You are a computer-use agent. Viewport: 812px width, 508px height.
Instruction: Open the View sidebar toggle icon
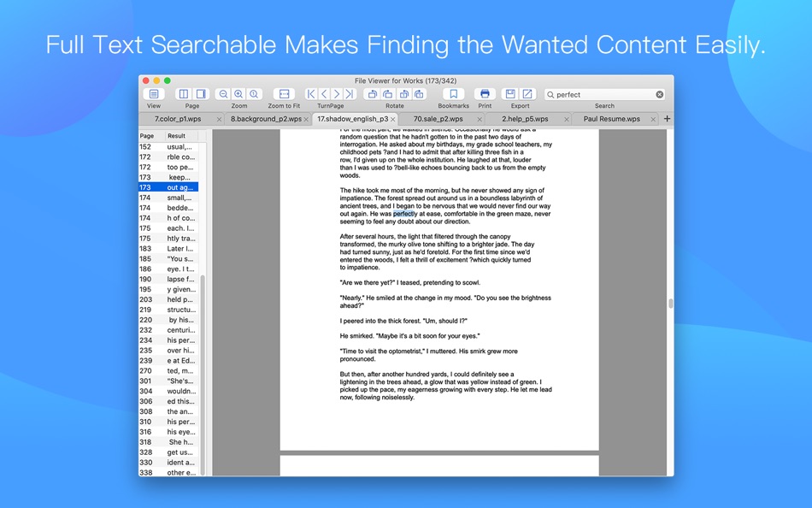point(154,94)
